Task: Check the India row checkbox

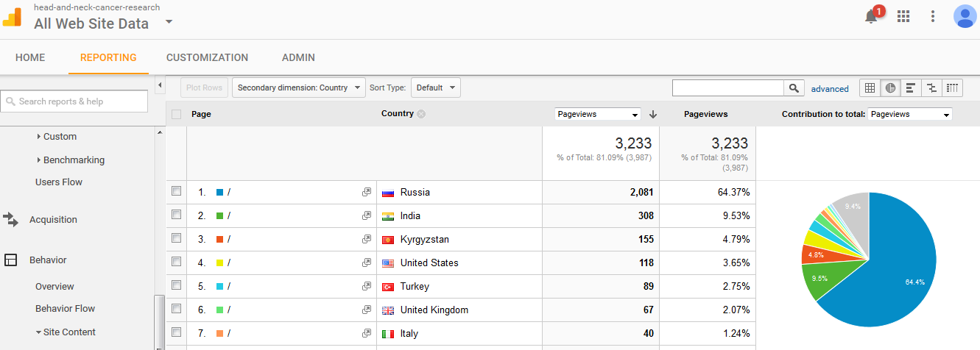Action: click(176, 215)
